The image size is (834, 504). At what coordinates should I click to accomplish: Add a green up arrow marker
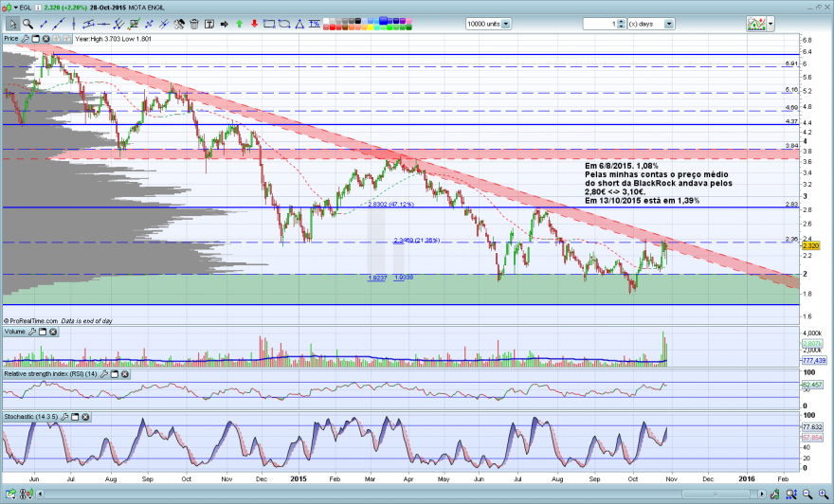pyautogui.click(x=240, y=24)
